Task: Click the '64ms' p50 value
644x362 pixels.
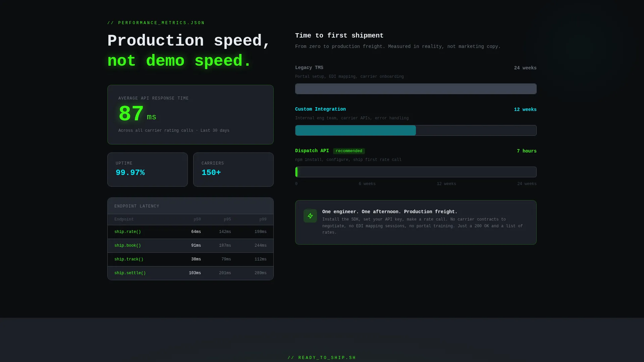Action: (x=196, y=232)
